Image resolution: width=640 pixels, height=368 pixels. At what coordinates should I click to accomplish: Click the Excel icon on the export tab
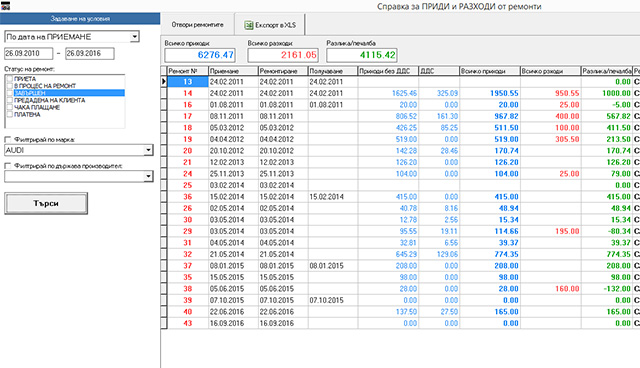tap(249, 25)
